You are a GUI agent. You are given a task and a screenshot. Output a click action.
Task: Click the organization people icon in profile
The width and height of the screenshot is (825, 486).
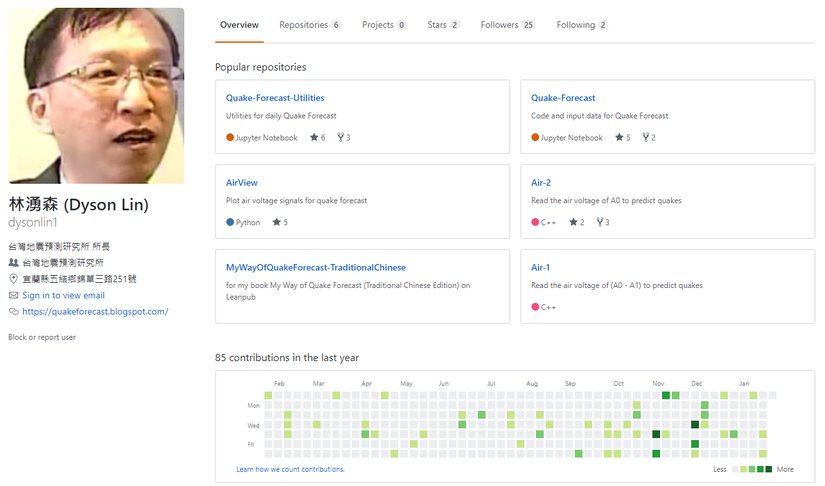14,262
